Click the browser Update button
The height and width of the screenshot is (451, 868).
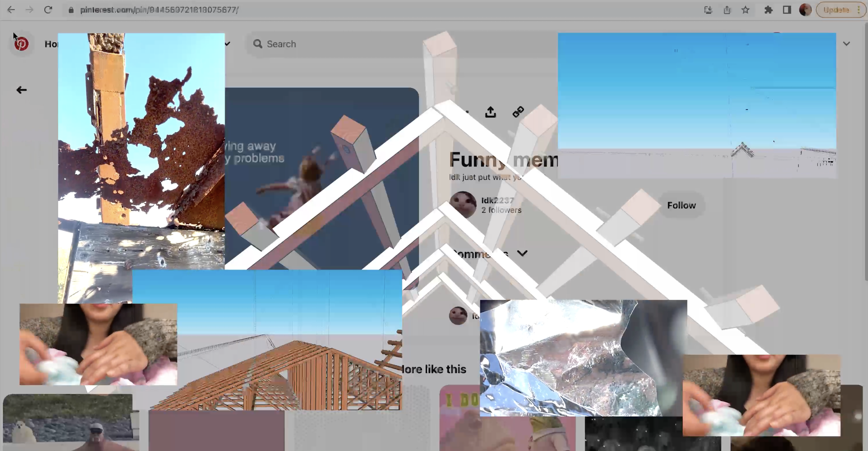[836, 10]
